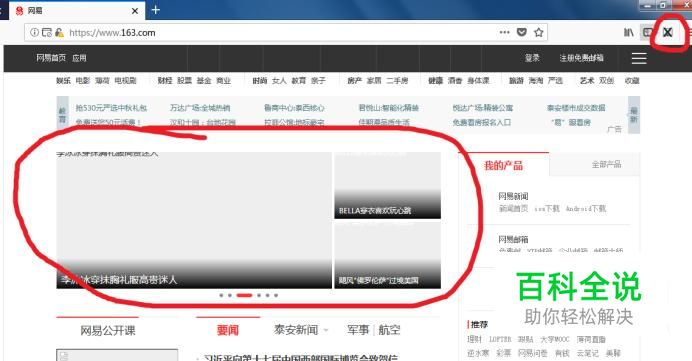The width and height of the screenshot is (692, 361).
Task: Open the 娱乐 channel
Action: click(x=64, y=81)
